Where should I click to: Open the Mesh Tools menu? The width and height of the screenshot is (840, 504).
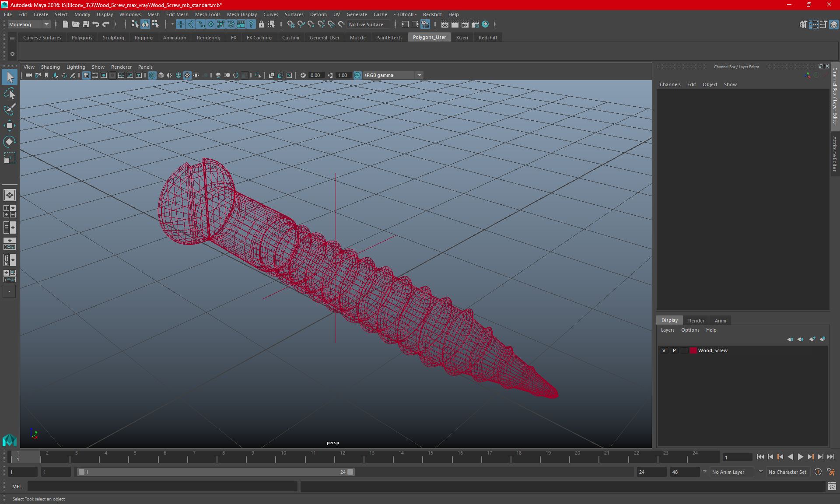pos(207,14)
